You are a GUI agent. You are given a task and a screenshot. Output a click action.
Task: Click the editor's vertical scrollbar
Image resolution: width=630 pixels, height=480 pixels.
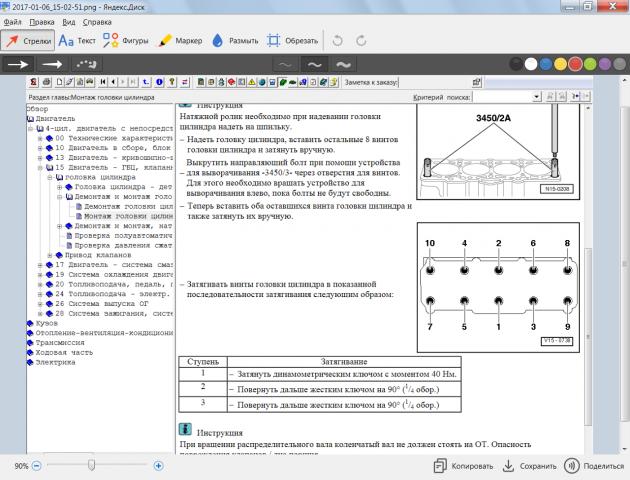click(x=625, y=263)
